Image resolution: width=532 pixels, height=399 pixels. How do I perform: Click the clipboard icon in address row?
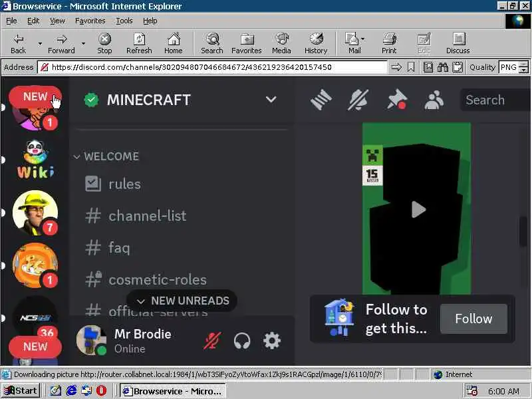458,67
